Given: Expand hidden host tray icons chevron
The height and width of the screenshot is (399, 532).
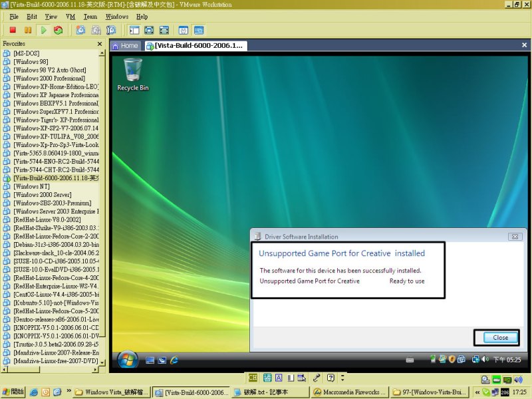Looking at the screenshot, I should (x=477, y=392).
